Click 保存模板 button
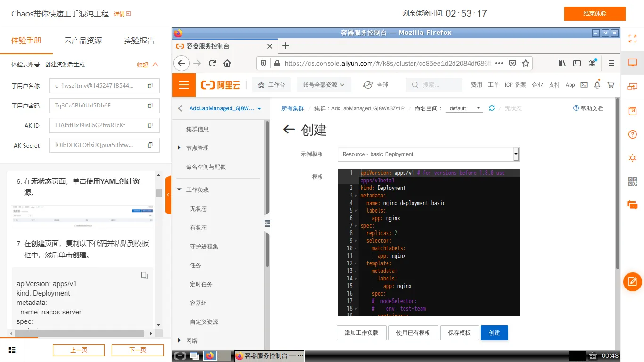This screenshot has height=362, width=644. 460,333
